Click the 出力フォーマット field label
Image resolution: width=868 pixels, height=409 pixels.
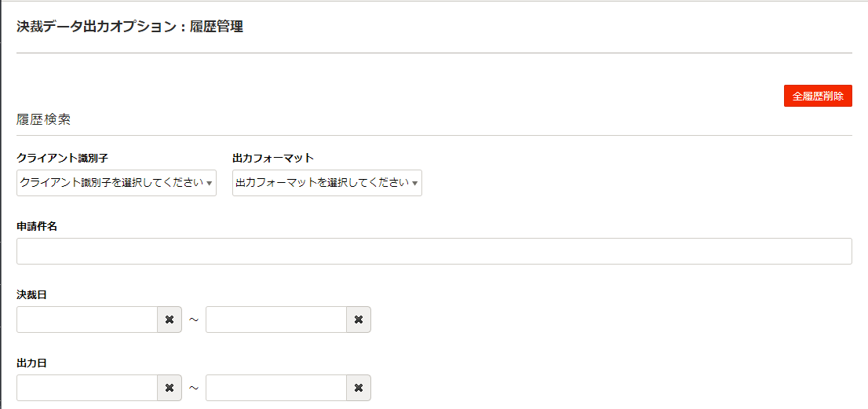[273, 158]
